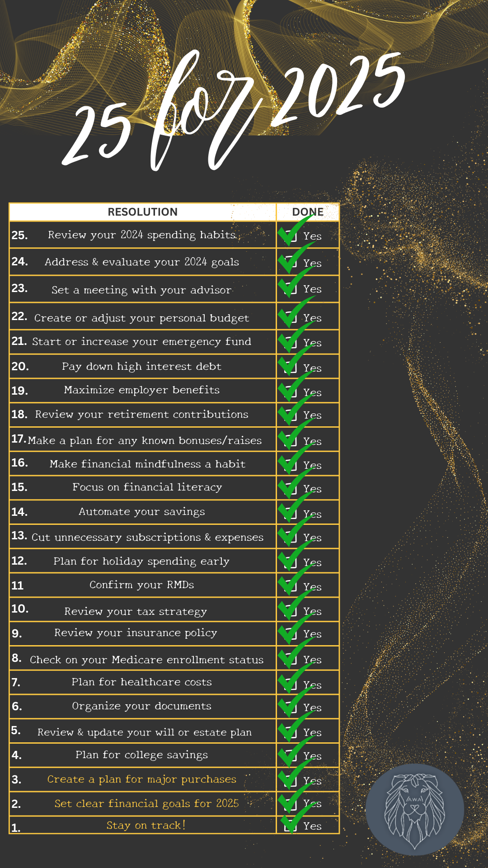488x868 pixels.
Task: Toggle the Yes checkbox for Focus on financial literacy
Action: point(291,489)
